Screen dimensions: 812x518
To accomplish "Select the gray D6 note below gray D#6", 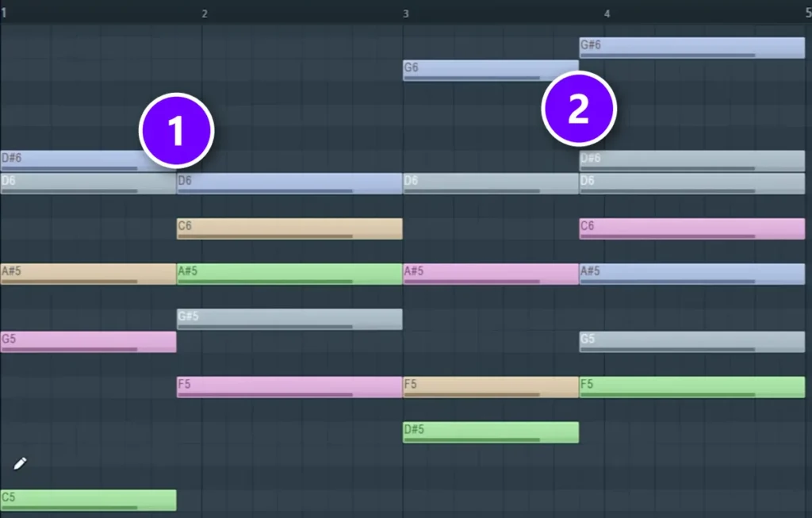I will coord(691,184).
